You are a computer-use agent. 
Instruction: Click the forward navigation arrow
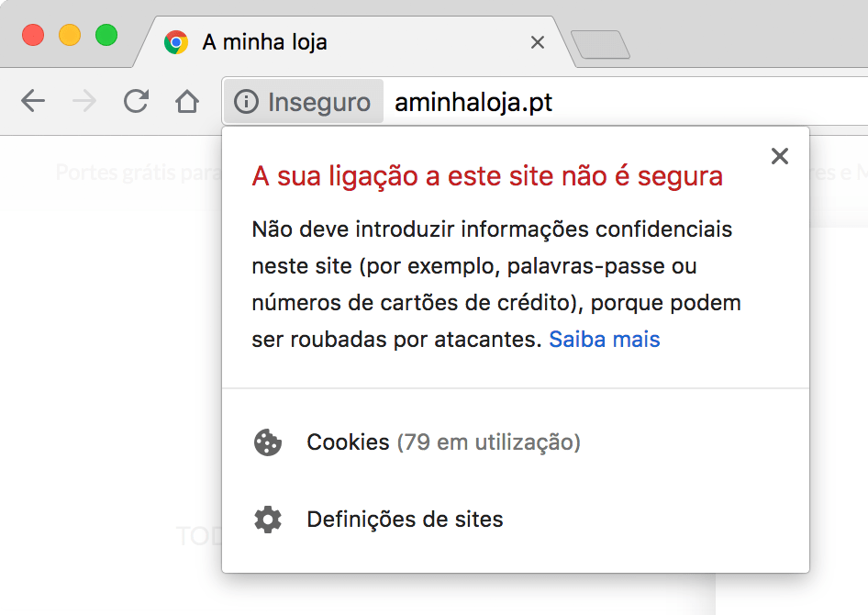point(84,101)
